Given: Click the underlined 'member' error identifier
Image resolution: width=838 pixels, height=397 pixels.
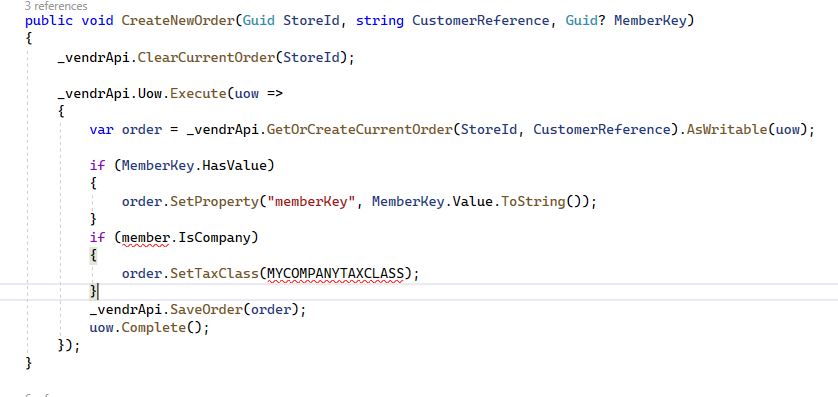Looking at the screenshot, I should (x=145, y=238).
